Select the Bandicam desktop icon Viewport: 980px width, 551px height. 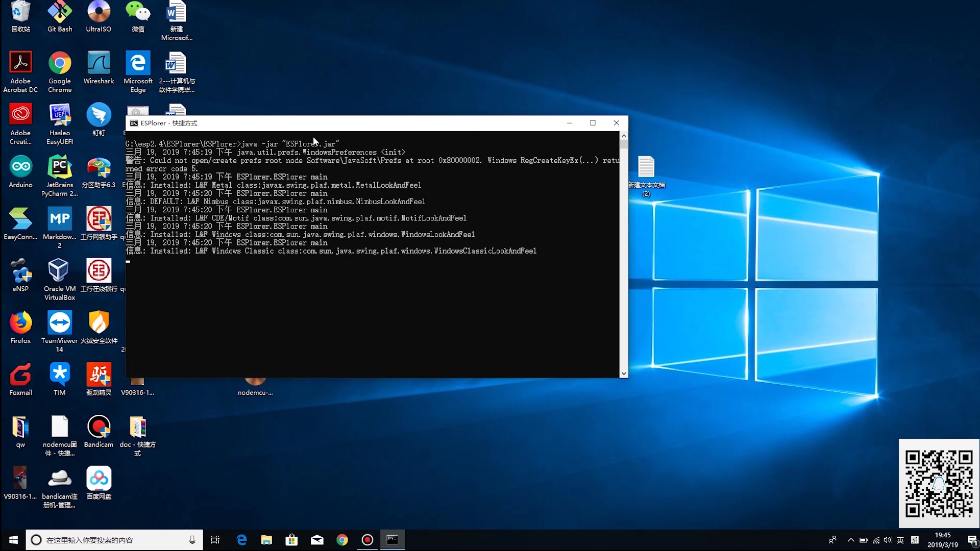tap(99, 431)
